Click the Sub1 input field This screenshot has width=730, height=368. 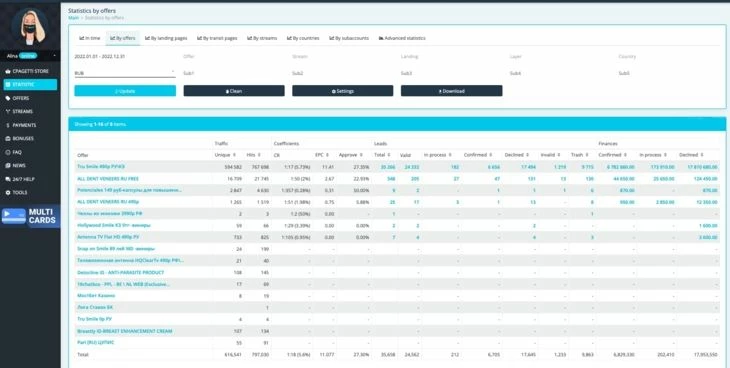[234, 73]
